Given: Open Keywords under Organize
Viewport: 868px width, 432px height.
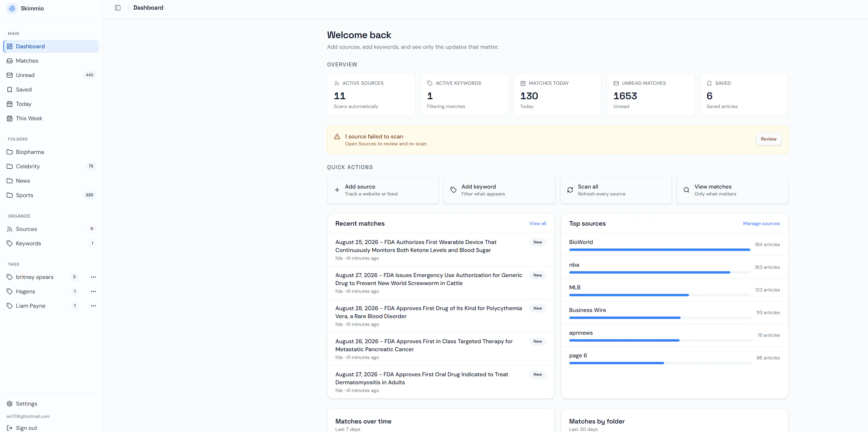Looking at the screenshot, I should click(51, 243).
